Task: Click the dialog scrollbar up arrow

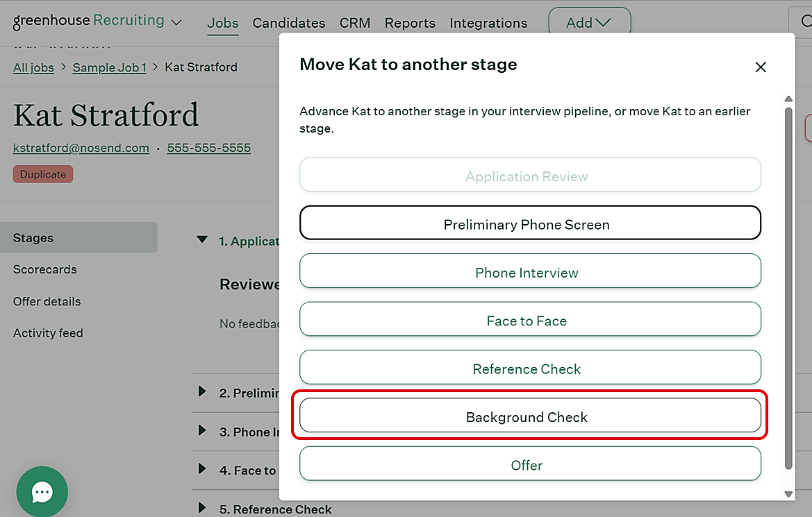Action: [x=788, y=99]
